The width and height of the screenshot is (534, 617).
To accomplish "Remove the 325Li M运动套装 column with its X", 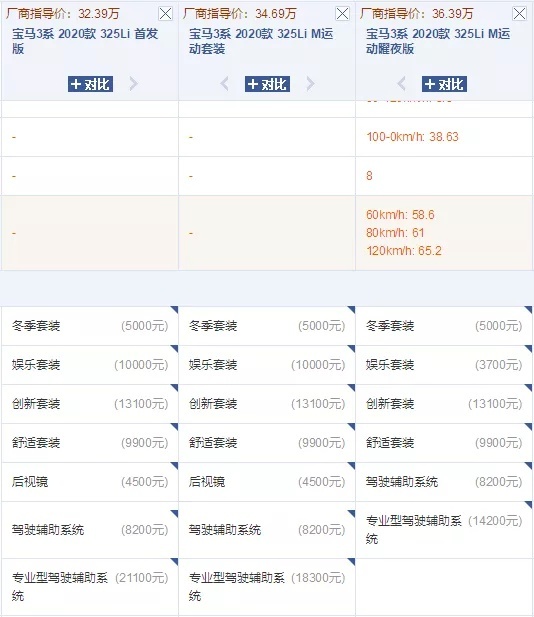I will 342,14.
